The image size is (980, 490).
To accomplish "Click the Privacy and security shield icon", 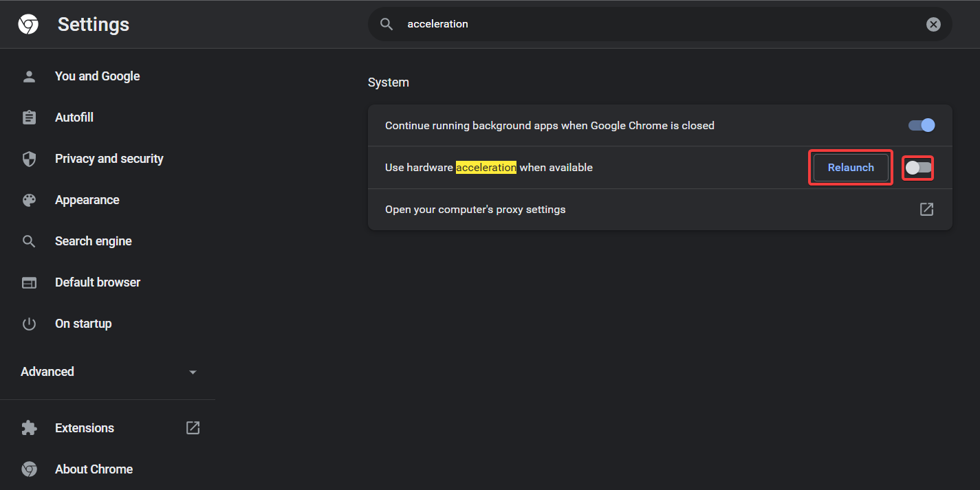I will (x=29, y=159).
